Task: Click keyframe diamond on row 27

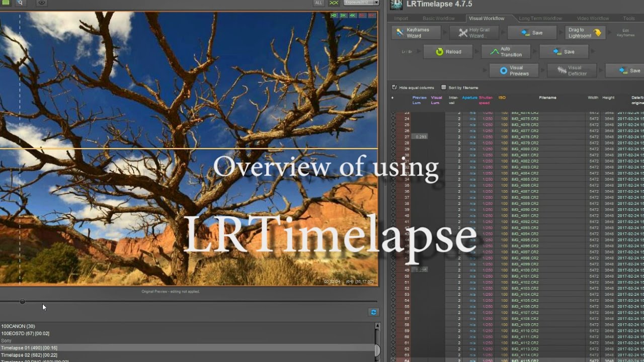Action: click(x=393, y=137)
